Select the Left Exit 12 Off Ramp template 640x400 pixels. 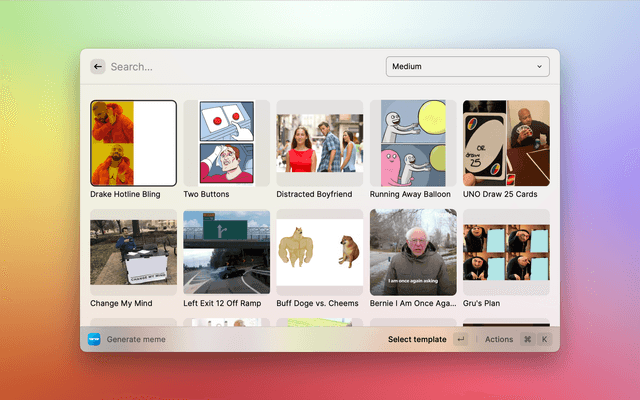click(226, 252)
